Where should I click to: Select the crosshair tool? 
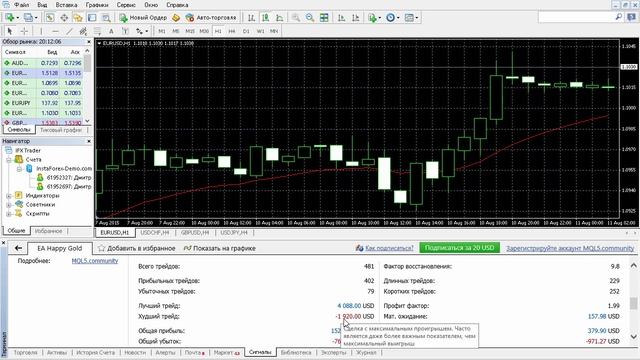24,31
